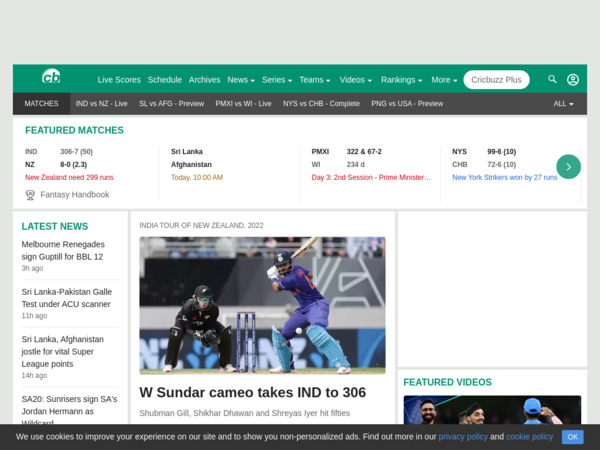Expand the News dropdown menu
600x450 pixels.
[x=241, y=80]
